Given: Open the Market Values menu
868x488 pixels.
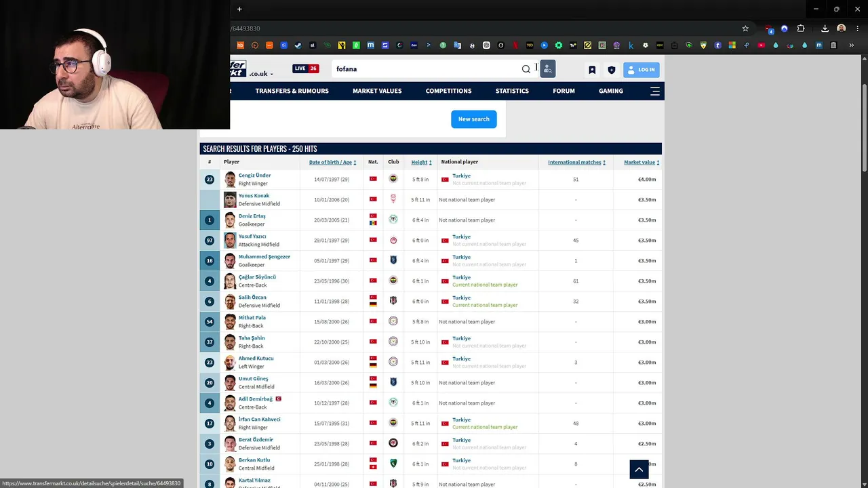Looking at the screenshot, I should pyautogui.click(x=377, y=91).
